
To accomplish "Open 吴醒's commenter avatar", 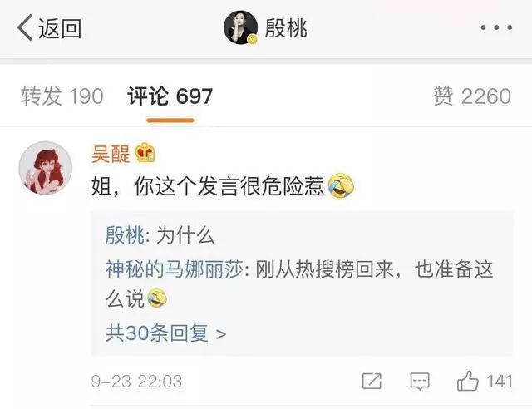I will (x=46, y=168).
